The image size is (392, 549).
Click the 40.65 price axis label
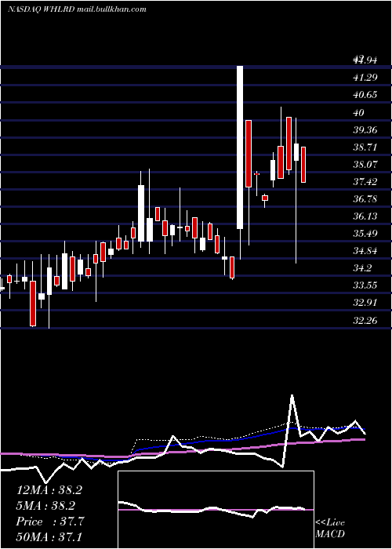click(x=365, y=95)
